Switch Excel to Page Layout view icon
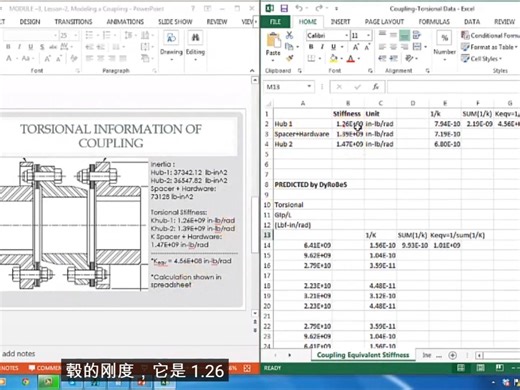Screen dimensions: 520x390 [x=480, y=368]
